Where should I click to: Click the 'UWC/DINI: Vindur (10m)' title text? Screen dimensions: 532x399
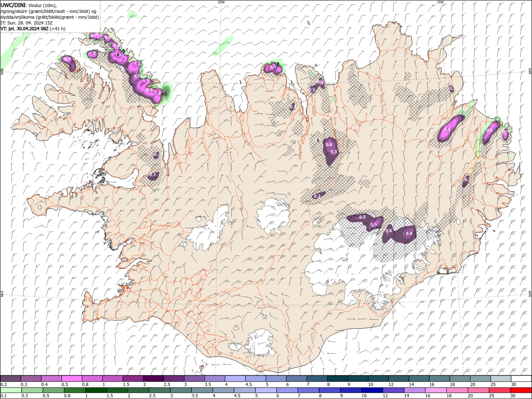pyautogui.click(x=29, y=5)
